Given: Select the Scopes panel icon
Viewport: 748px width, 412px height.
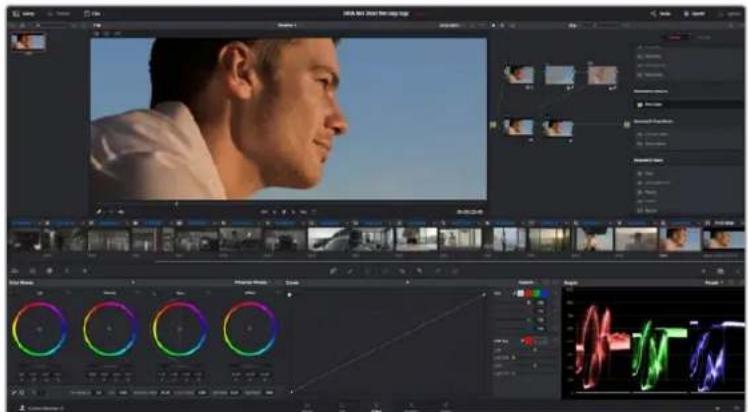Looking at the screenshot, I should tap(720, 271).
